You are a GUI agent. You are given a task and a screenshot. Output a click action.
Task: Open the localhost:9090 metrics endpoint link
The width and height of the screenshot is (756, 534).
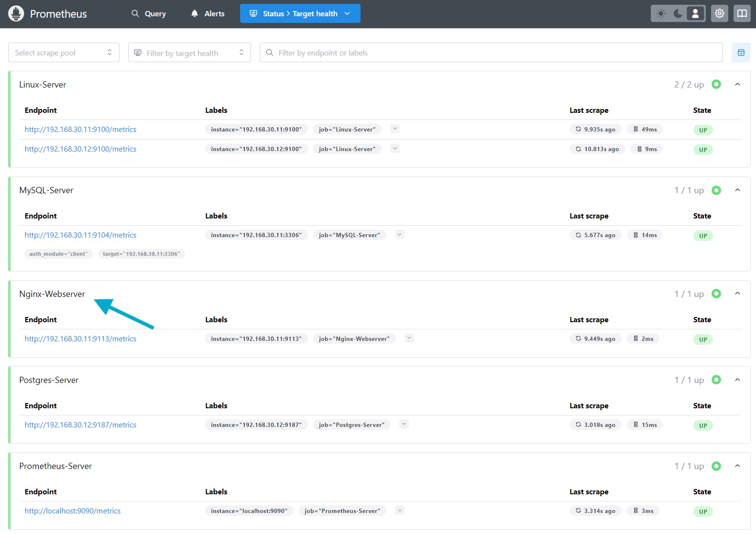point(73,511)
